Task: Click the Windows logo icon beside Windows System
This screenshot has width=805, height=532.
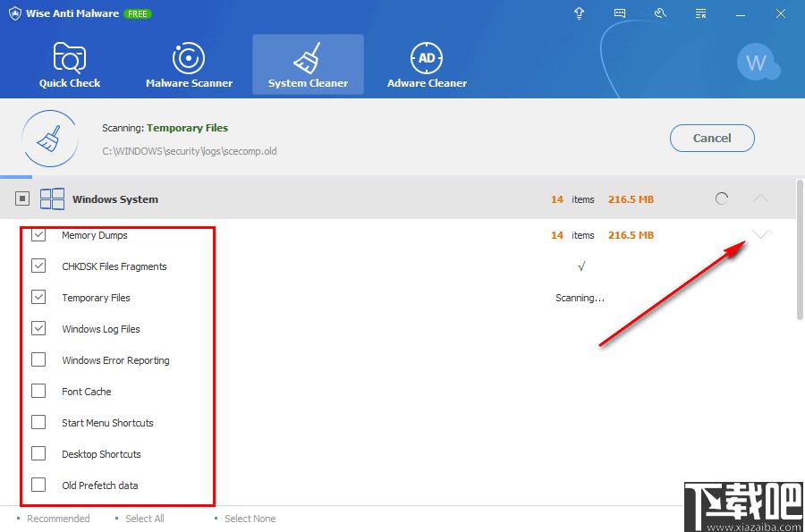Action: (x=53, y=199)
